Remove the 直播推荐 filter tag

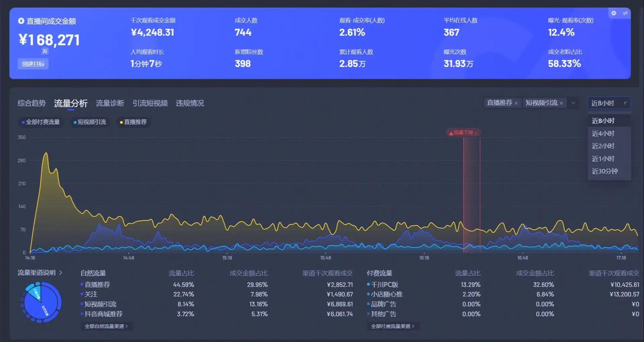pos(516,103)
